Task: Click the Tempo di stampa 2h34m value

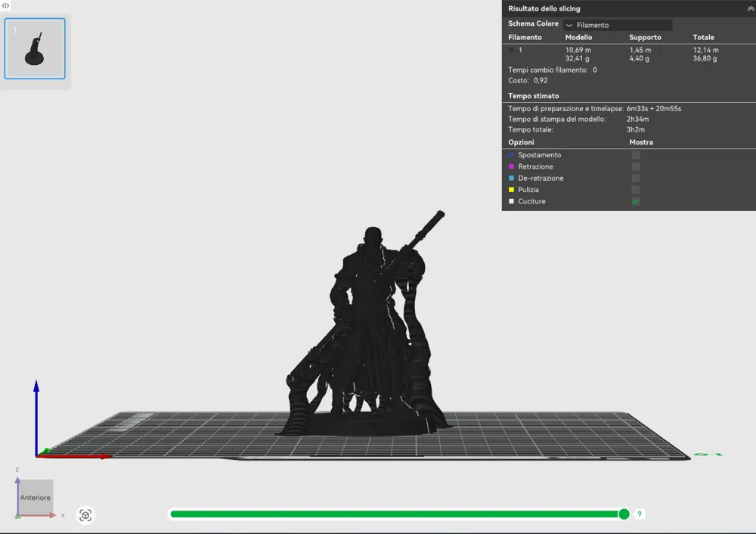Action: point(637,120)
